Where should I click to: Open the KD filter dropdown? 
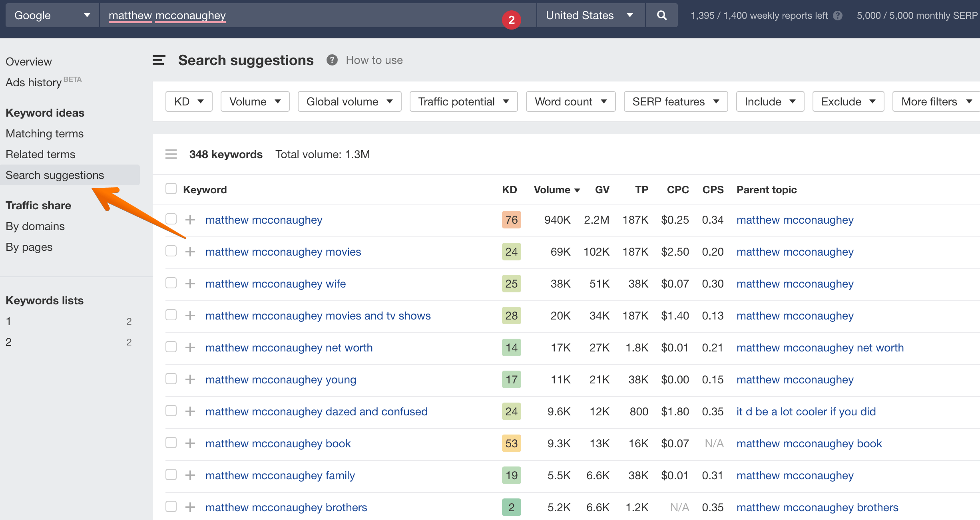[188, 101]
